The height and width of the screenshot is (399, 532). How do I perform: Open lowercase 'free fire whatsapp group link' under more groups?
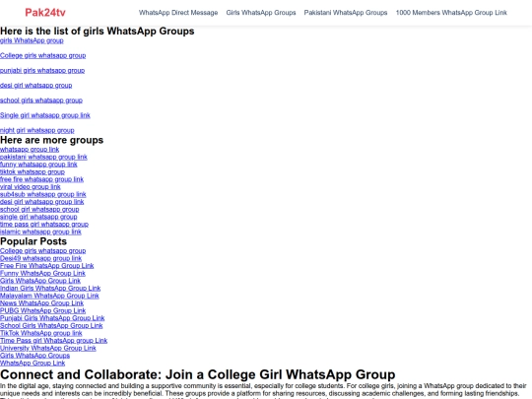click(41, 179)
